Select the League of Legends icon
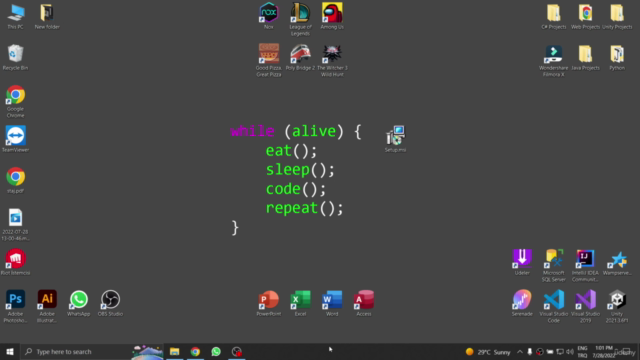Image resolution: width=640 pixels, height=360 pixels. [300, 19]
